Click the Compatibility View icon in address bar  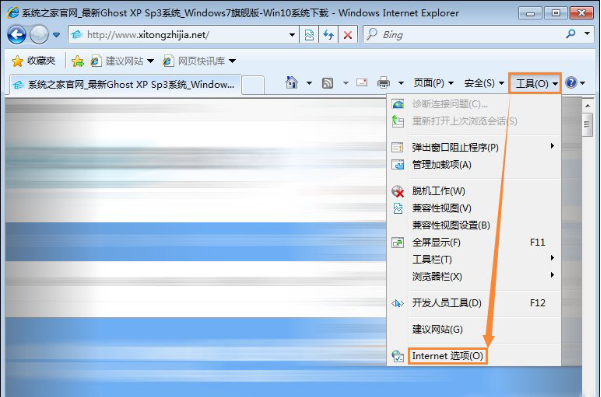[x=309, y=35]
